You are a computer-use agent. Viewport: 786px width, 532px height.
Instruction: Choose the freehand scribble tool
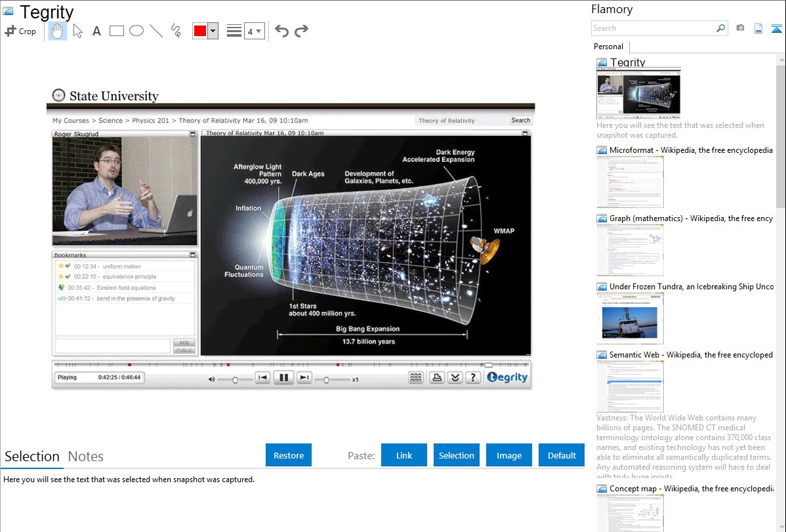176,31
